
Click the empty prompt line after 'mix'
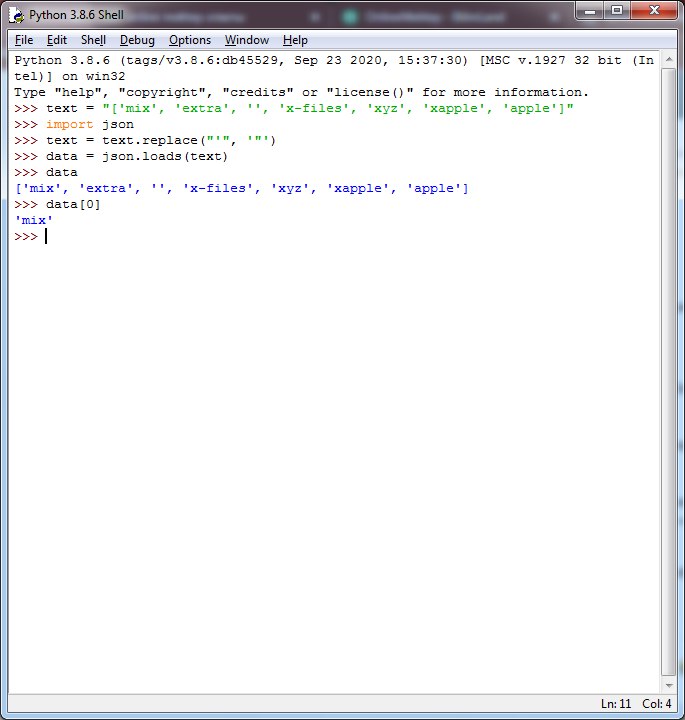[30, 236]
